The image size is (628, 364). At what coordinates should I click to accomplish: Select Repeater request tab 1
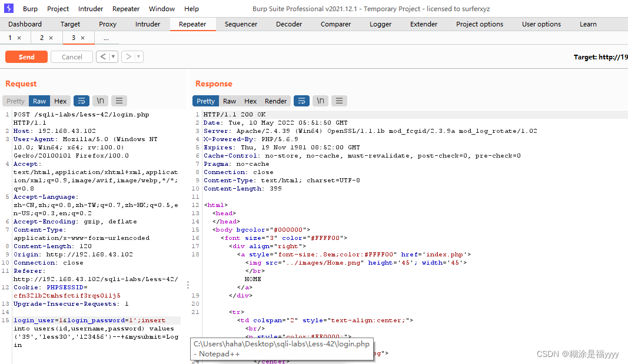point(10,38)
